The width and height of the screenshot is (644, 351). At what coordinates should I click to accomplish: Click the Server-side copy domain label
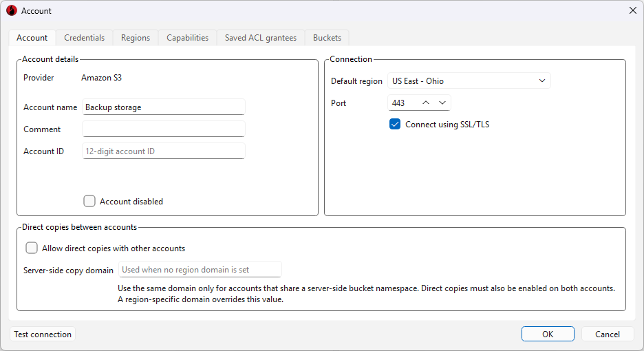coord(68,270)
